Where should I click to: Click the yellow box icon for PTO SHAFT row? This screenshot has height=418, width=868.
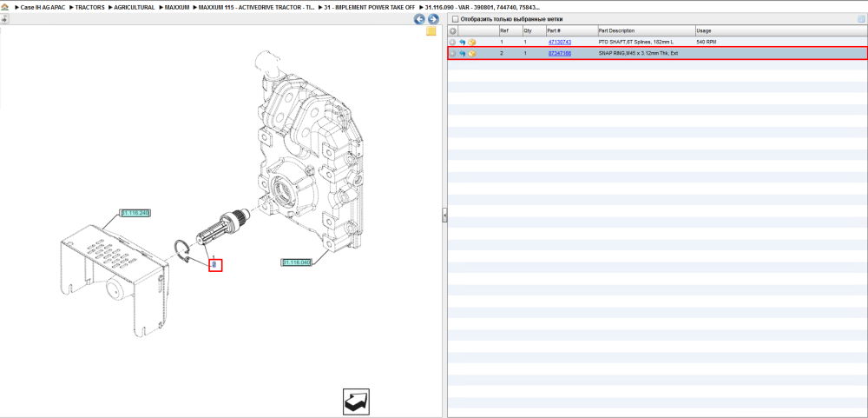471,42
